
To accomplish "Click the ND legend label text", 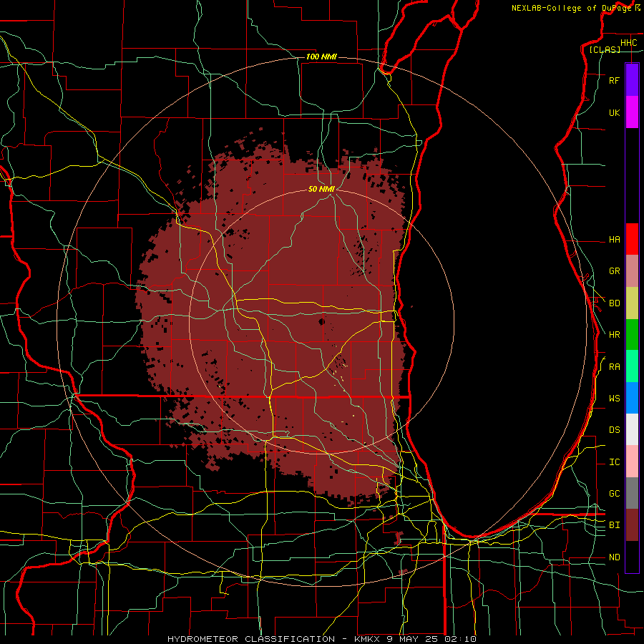I will (614, 557).
